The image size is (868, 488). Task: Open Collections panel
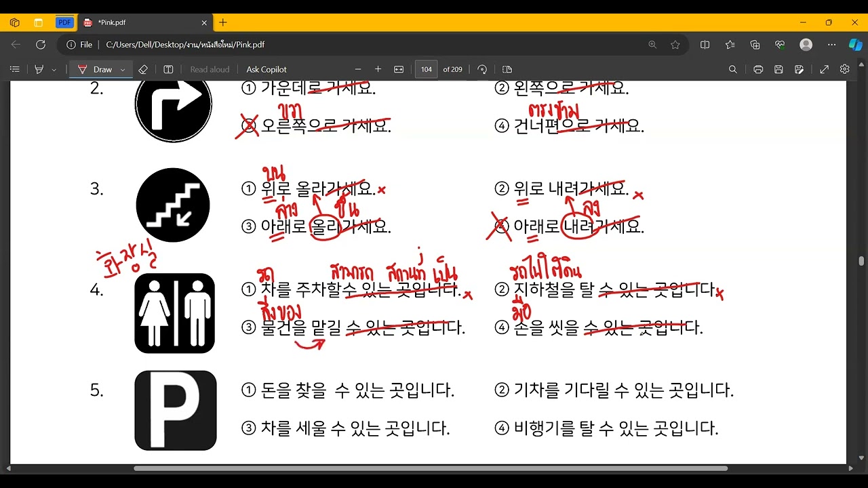755,45
